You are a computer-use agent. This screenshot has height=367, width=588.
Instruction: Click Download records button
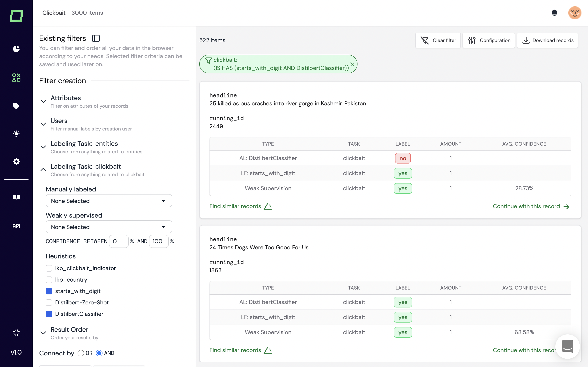547,40
